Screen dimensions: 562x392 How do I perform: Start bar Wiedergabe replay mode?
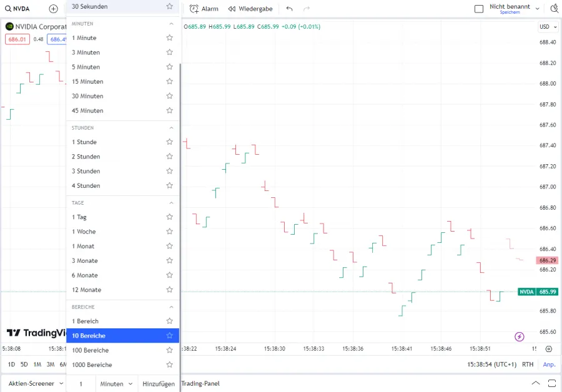tap(250, 9)
